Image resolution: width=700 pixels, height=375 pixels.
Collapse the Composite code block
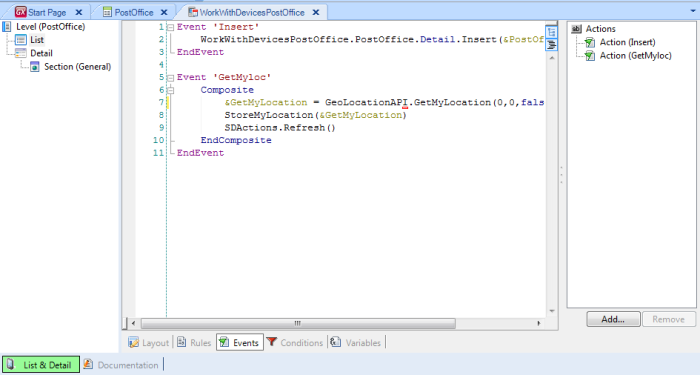170,90
